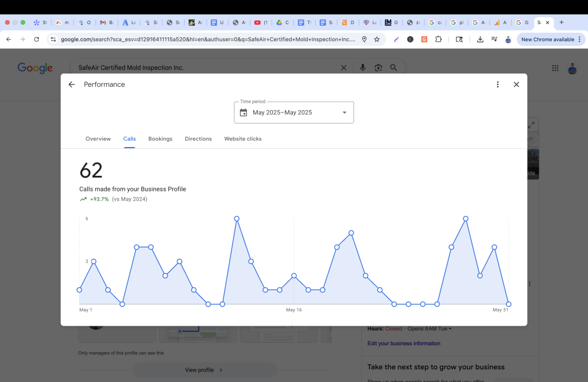Select the Website clicks tab
This screenshot has height=382, width=588.
point(243,139)
